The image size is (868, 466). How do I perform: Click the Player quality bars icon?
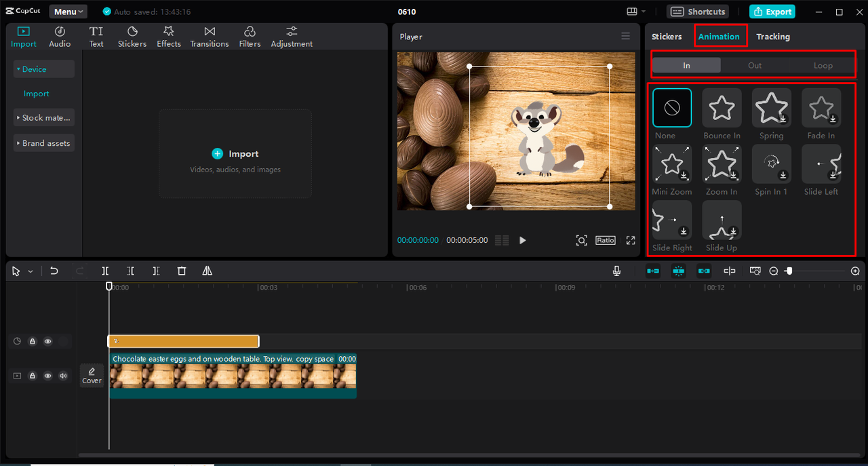(502, 240)
